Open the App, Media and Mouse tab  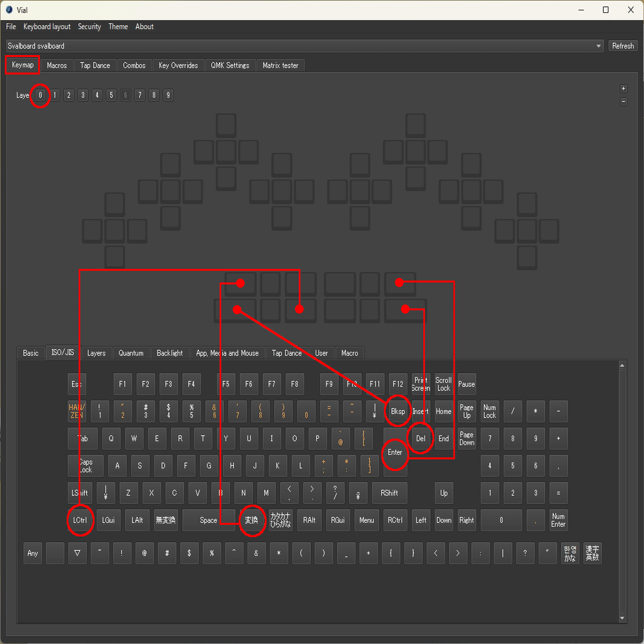pos(227,353)
